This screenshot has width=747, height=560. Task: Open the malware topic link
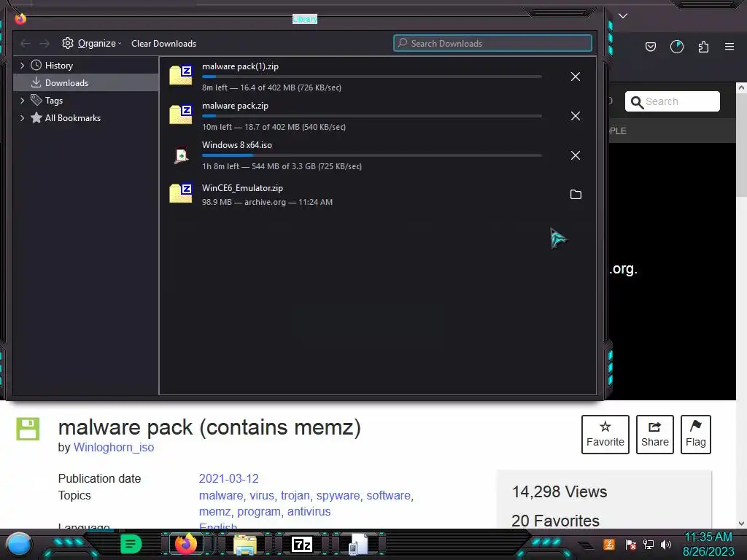tap(220, 495)
